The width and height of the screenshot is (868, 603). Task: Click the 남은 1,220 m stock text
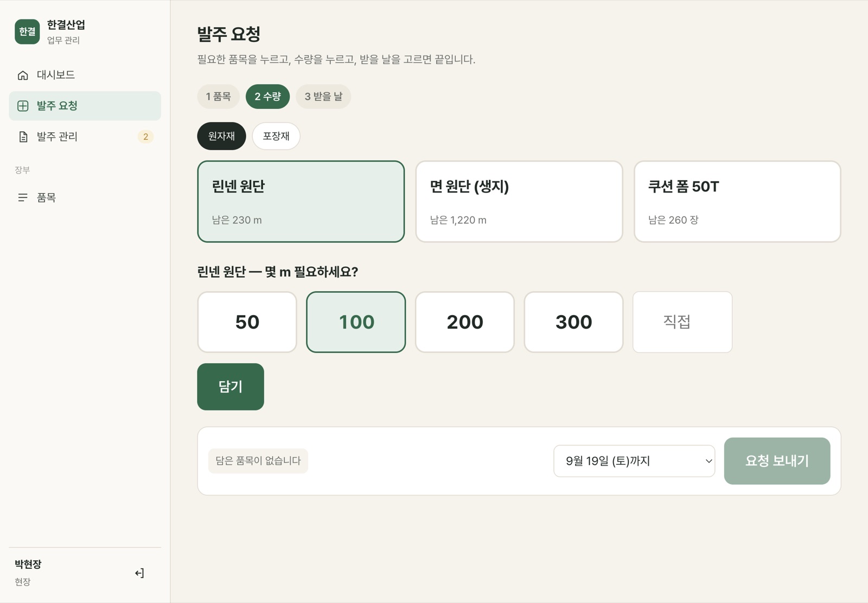pos(458,220)
